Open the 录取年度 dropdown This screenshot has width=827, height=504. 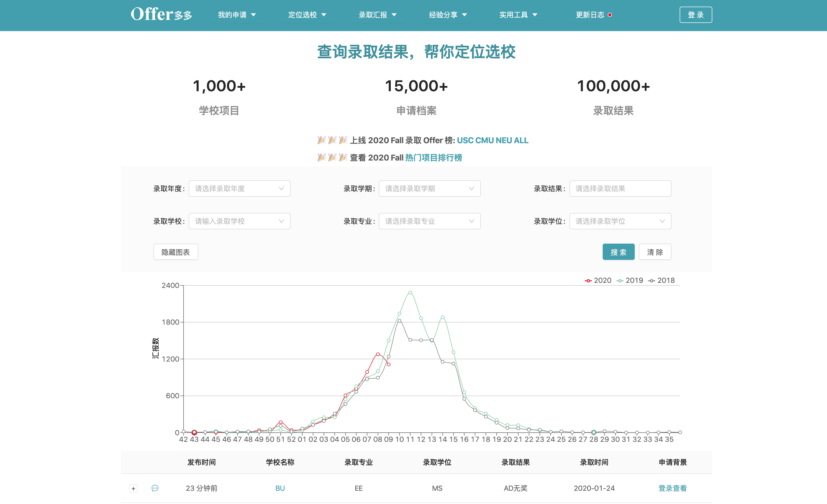point(239,189)
